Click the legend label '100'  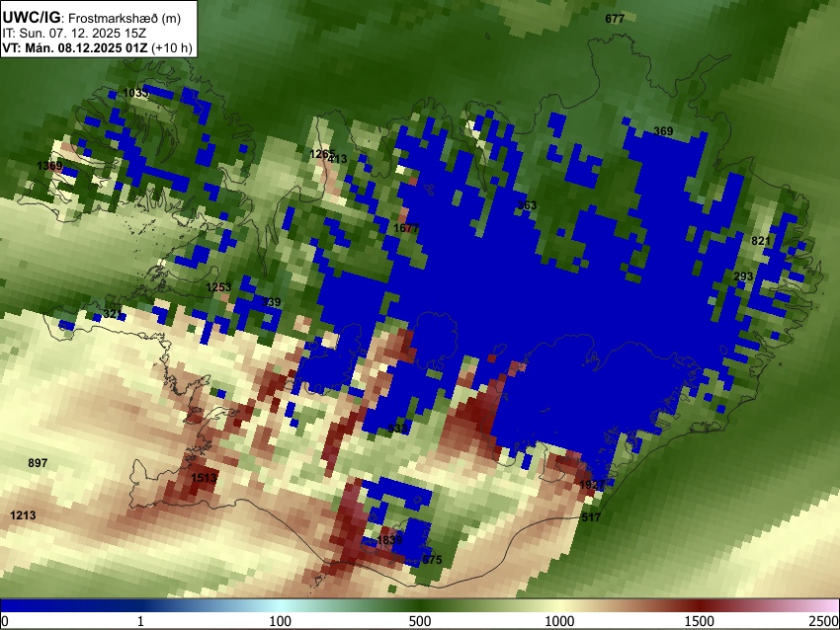click(281, 621)
